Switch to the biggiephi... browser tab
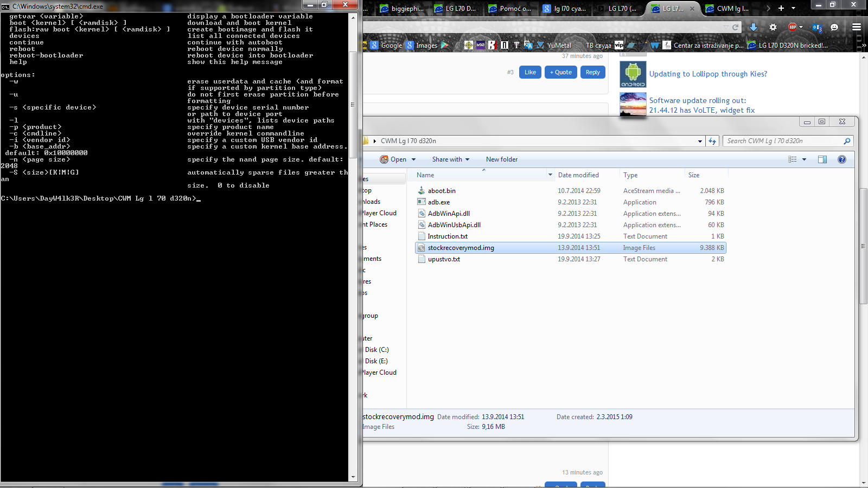Image resolution: width=868 pixels, height=488 pixels. point(402,9)
